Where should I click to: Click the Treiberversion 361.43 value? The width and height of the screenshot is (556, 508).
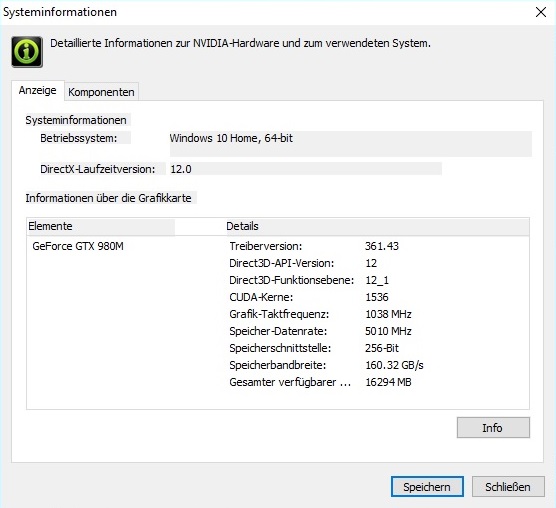[382, 246]
